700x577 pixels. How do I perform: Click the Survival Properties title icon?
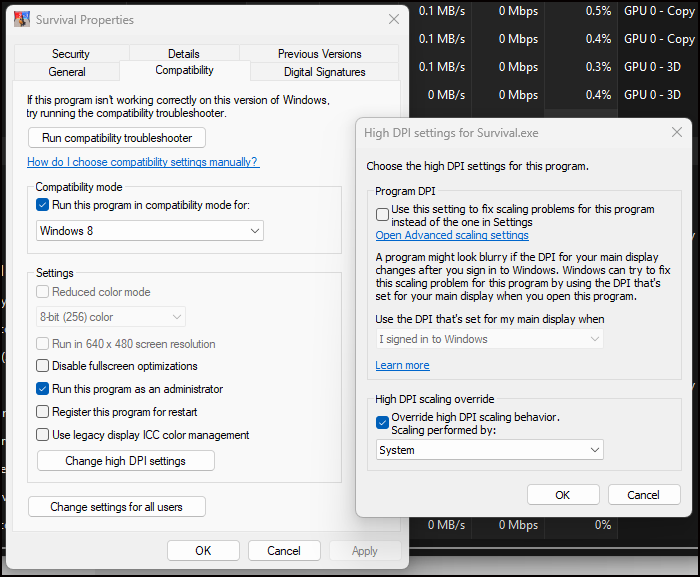click(x=22, y=20)
